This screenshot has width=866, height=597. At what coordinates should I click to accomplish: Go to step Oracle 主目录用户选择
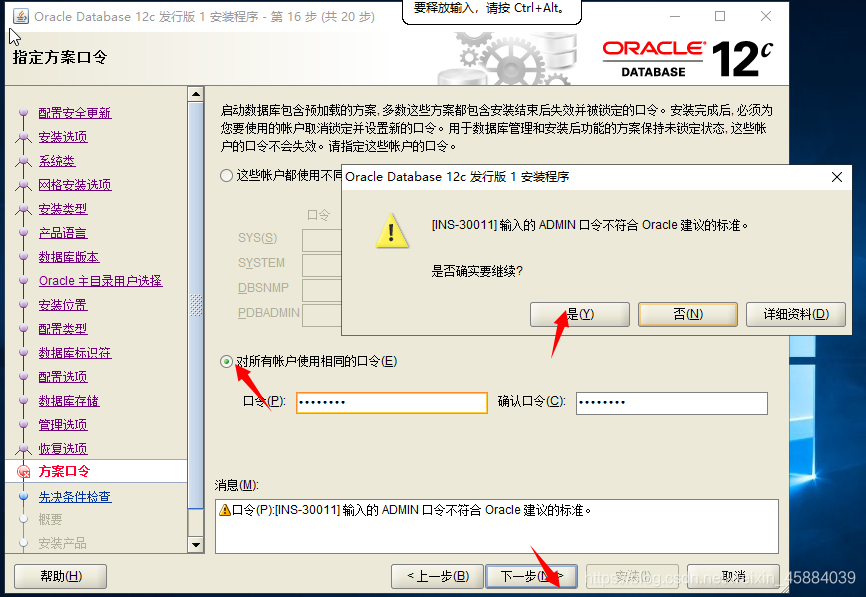[x=101, y=281]
